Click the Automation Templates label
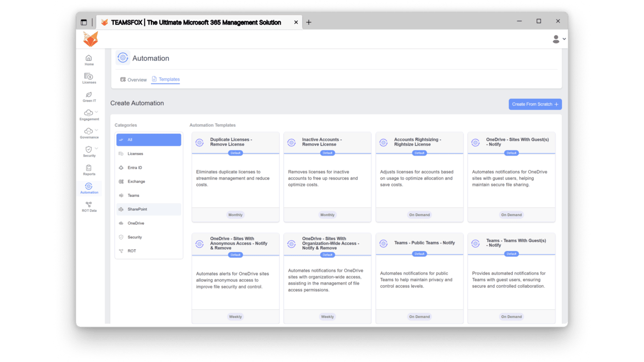Viewport: 644px width, 362px height. point(212,125)
